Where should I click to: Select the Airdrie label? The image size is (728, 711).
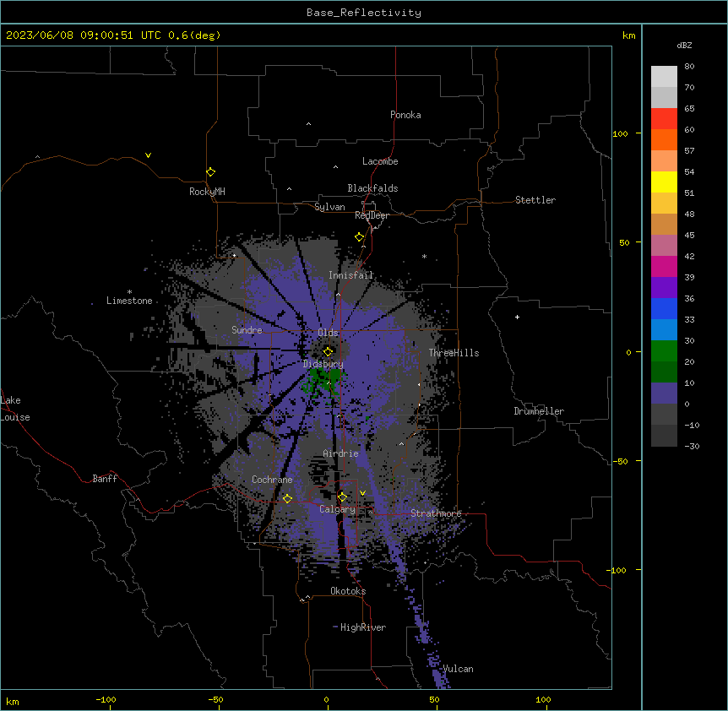[341, 453]
